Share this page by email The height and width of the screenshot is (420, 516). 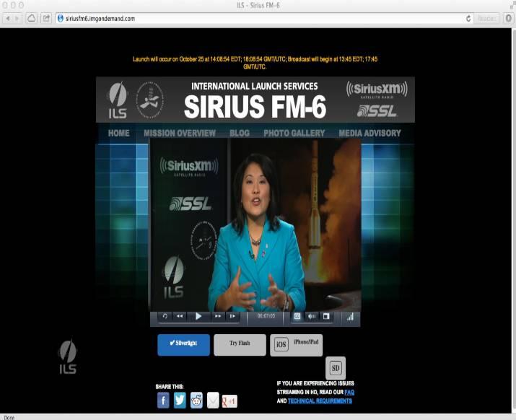coord(213,401)
